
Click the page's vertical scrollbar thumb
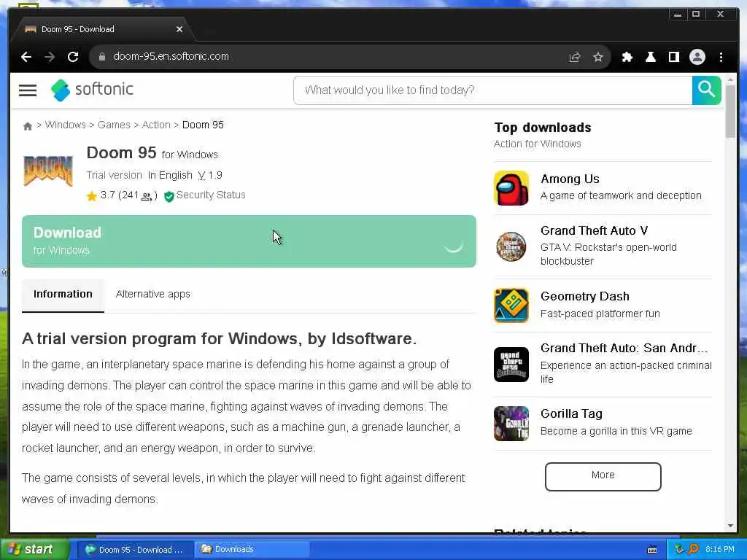coord(730,112)
